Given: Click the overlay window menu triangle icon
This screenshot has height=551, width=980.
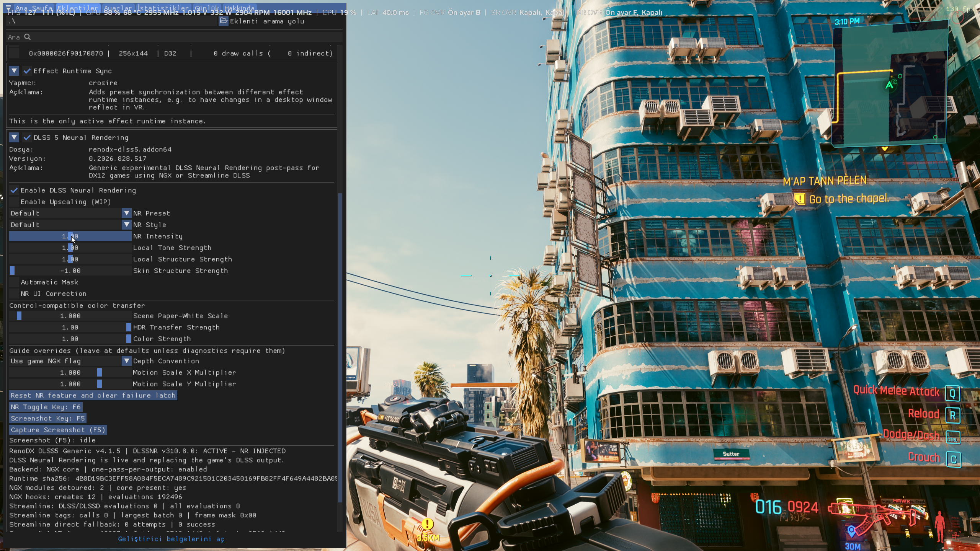Looking at the screenshot, I should [x=8, y=8].
